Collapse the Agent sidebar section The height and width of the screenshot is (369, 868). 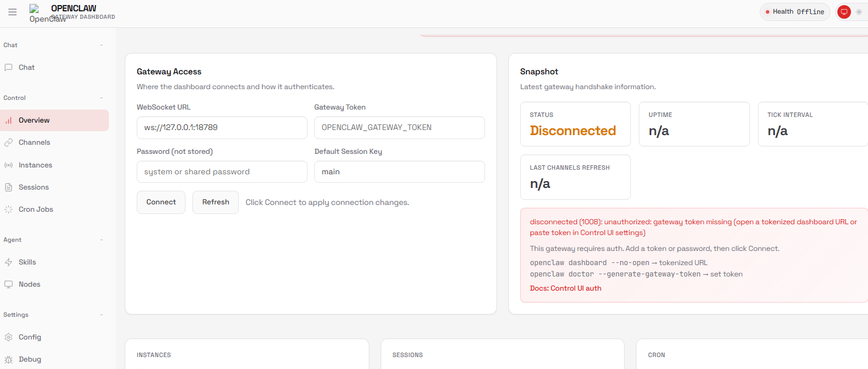click(x=102, y=240)
